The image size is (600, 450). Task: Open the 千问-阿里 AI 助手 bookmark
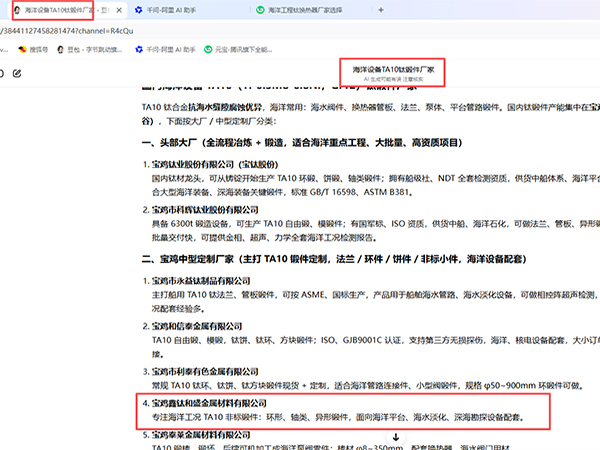point(165,49)
